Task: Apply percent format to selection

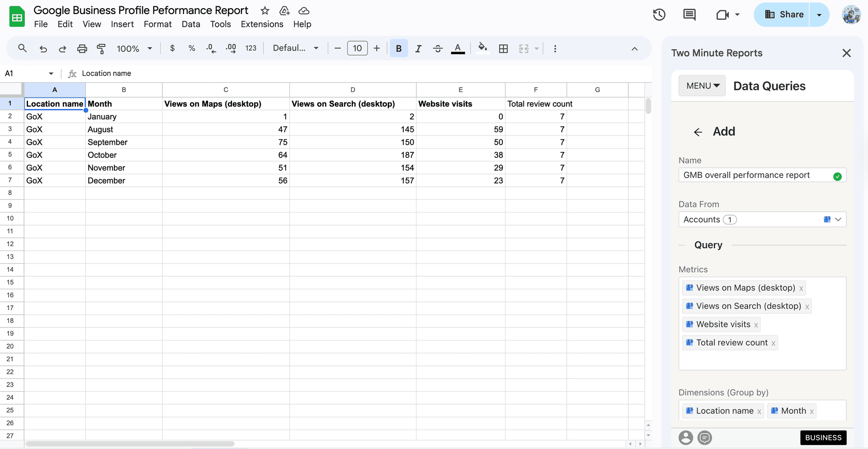Action: [x=192, y=48]
